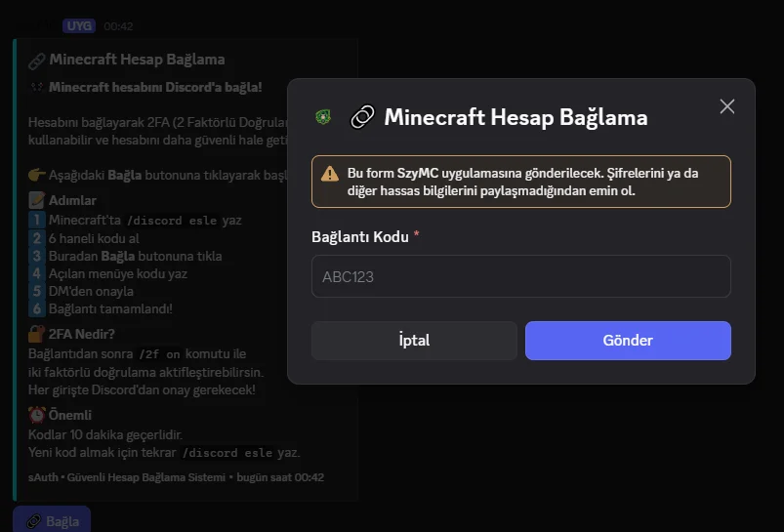
Task: Click the Bağlantı Kodu field label
Action: (x=360, y=237)
